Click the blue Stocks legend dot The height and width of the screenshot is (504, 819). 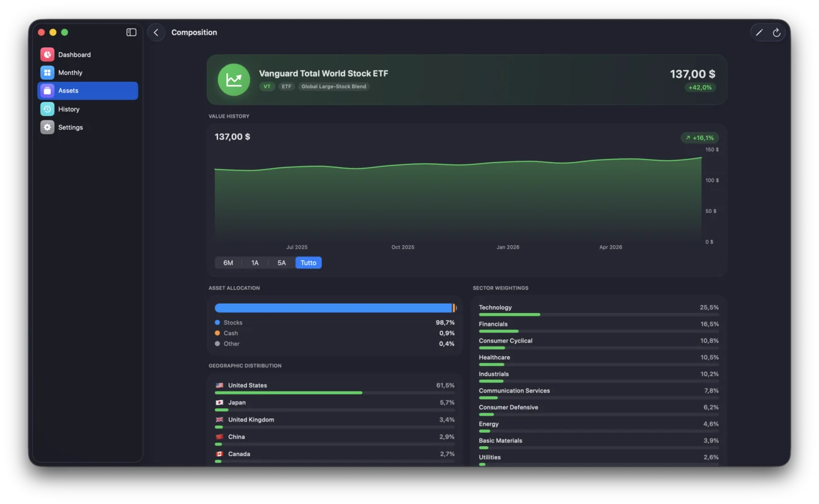pos(217,323)
